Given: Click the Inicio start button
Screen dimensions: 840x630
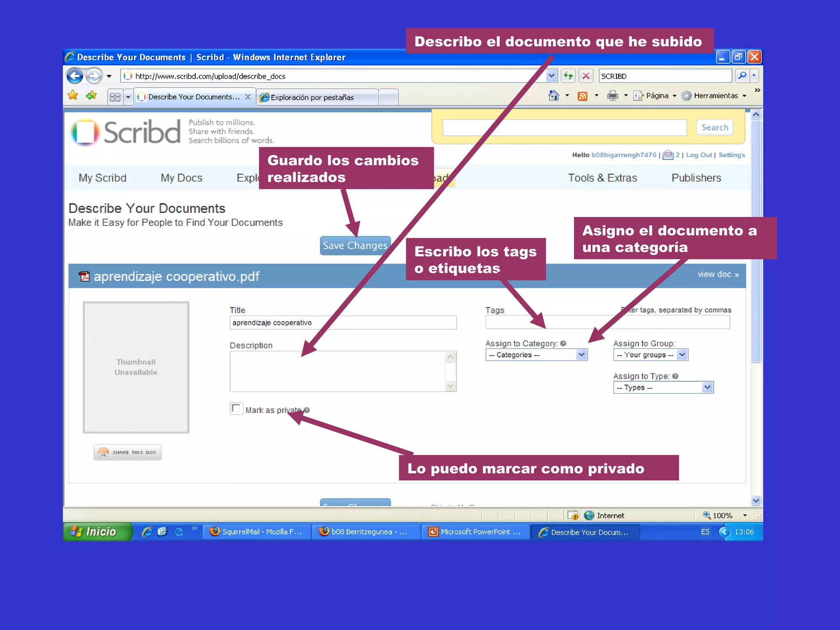Looking at the screenshot, I should click(97, 532).
